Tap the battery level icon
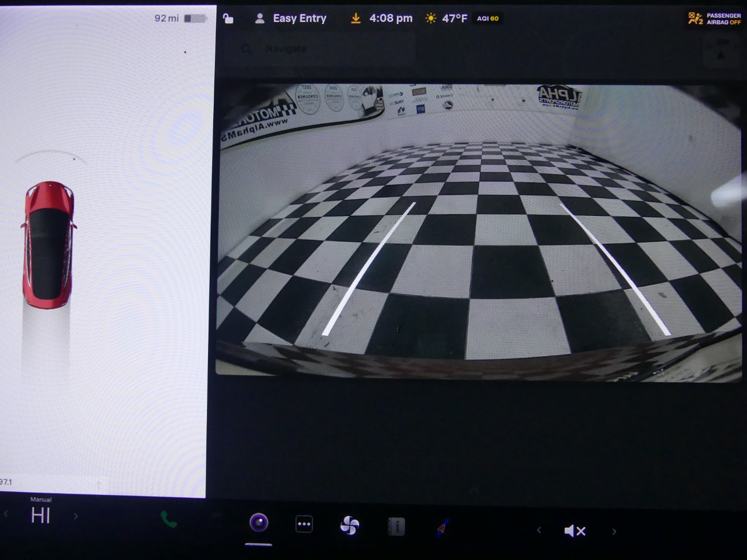The height and width of the screenshot is (560, 747). 195,19
